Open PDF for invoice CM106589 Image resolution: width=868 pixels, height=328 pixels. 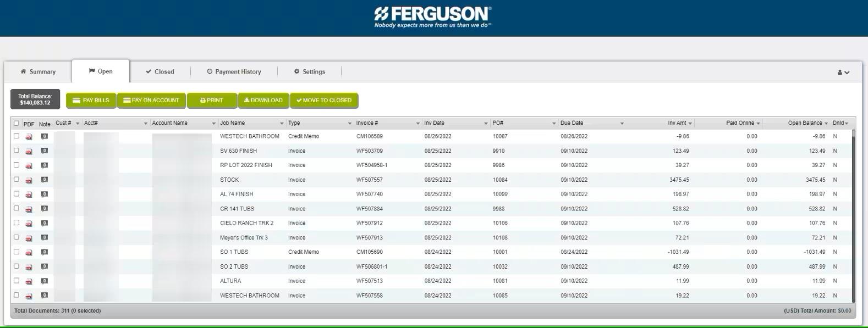tap(29, 137)
